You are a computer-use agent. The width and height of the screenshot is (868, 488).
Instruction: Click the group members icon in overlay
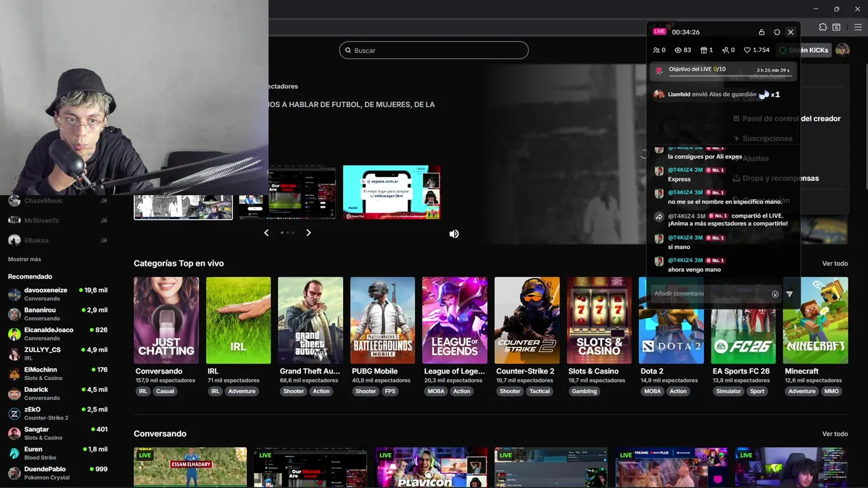[x=656, y=50]
